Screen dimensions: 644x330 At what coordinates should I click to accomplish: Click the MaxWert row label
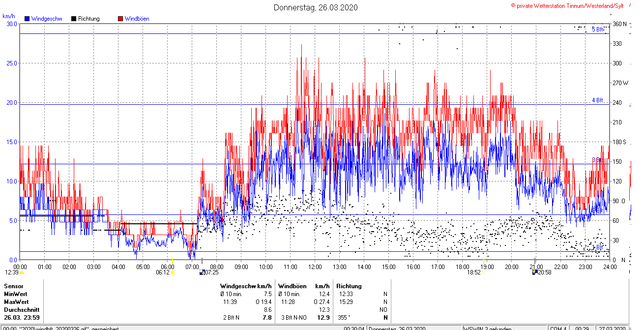click(17, 301)
